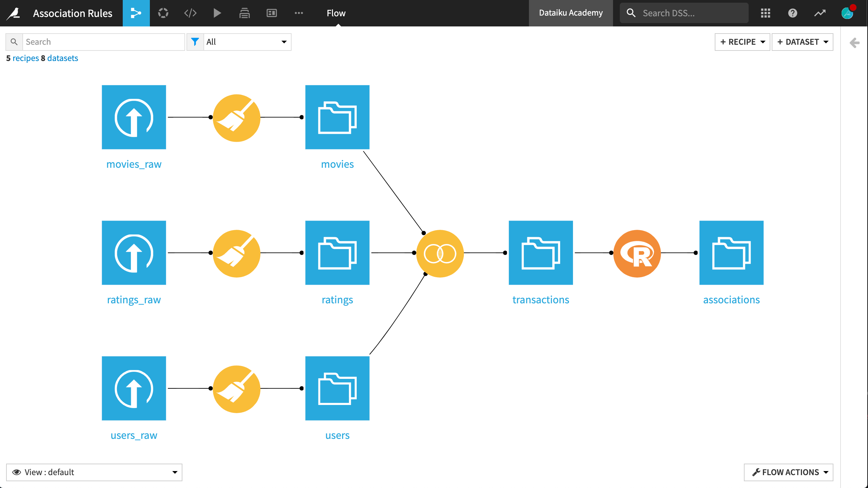Open the Association Rules project title
Image resolution: width=868 pixels, height=488 pixels.
coord(73,13)
